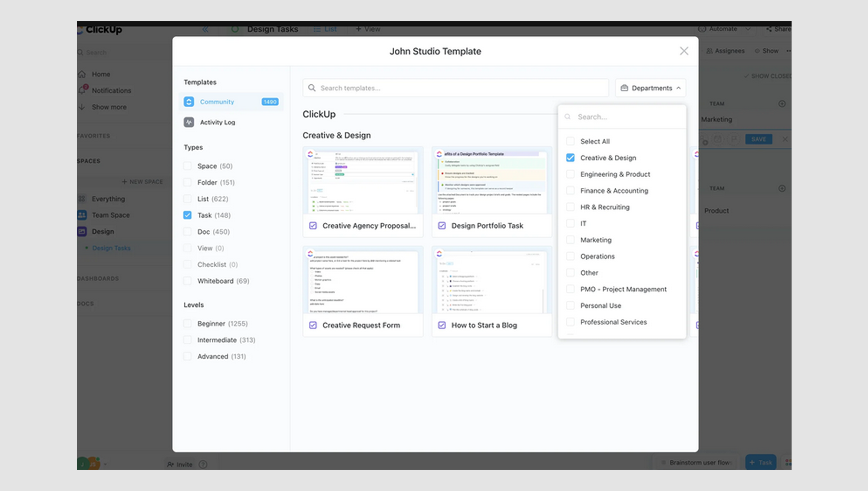This screenshot has height=491, width=868.
Task: Select the Community templates tab
Action: click(231, 102)
